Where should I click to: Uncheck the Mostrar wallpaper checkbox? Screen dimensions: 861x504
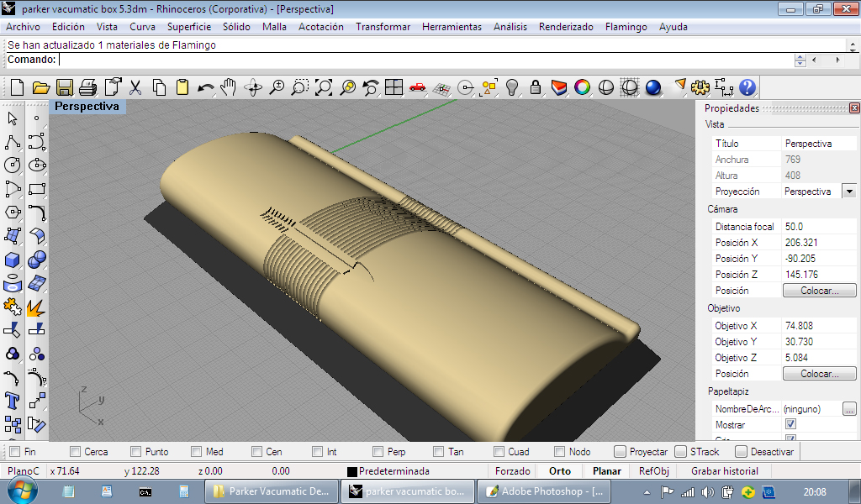pyautogui.click(x=790, y=425)
